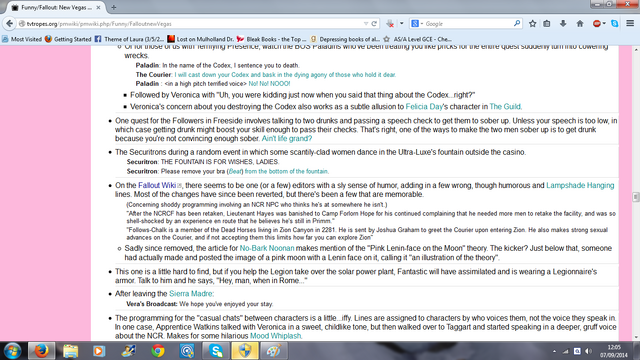The image size is (640, 360).
Task: Open the clock showing 12:05 07/09/2014
Action: (613, 351)
